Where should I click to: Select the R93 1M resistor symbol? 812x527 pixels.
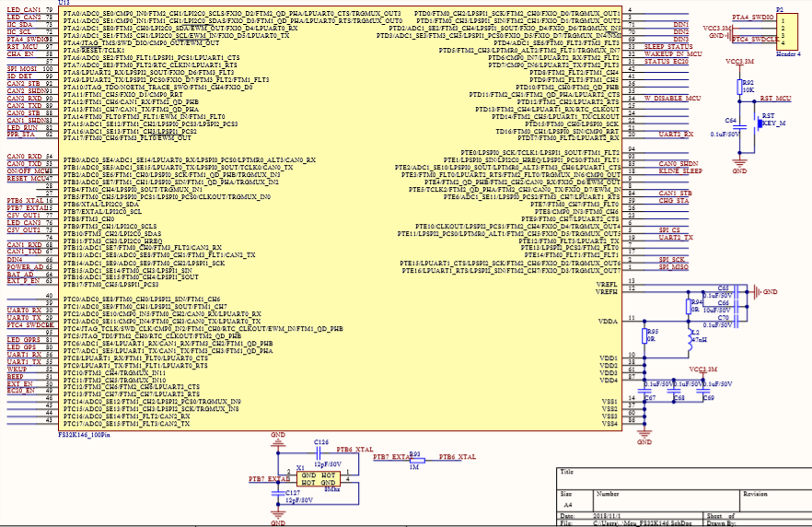tap(417, 460)
